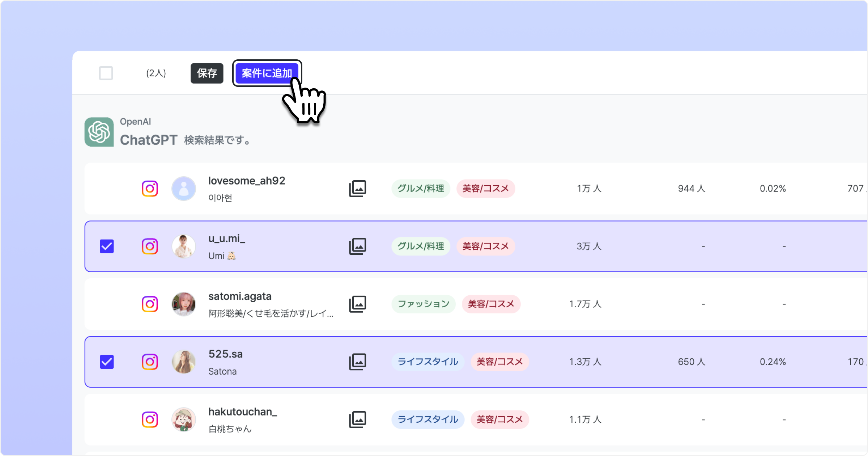Open image gallery icon for u_u.mi_

point(357,246)
